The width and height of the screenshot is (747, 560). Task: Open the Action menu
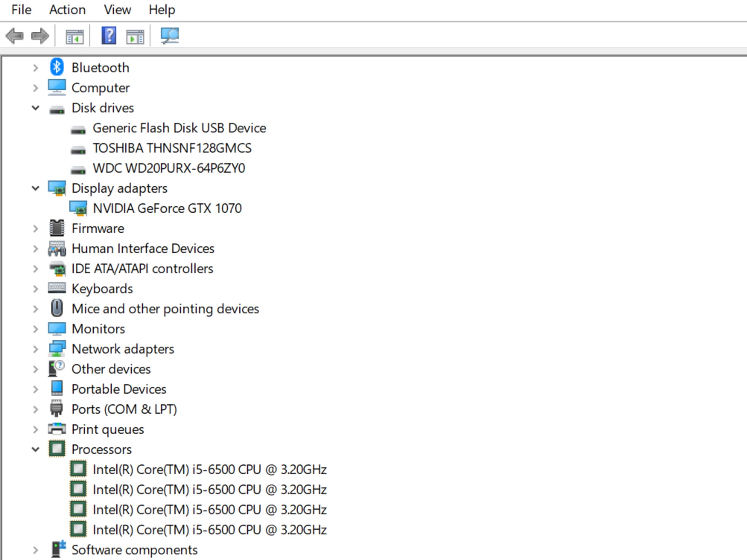(x=67, y=10)
